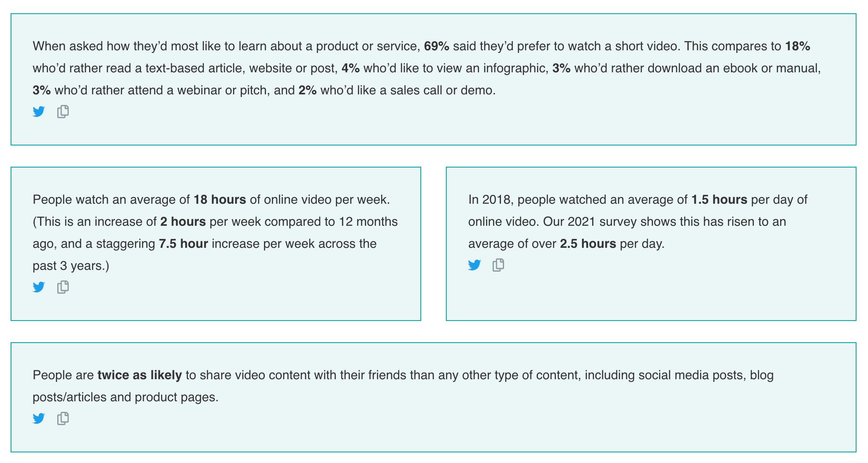The image size is (868, 463).
Task: Click the bold 4% infographic figure
Action: pyautogui.click(x=351, y=68)
